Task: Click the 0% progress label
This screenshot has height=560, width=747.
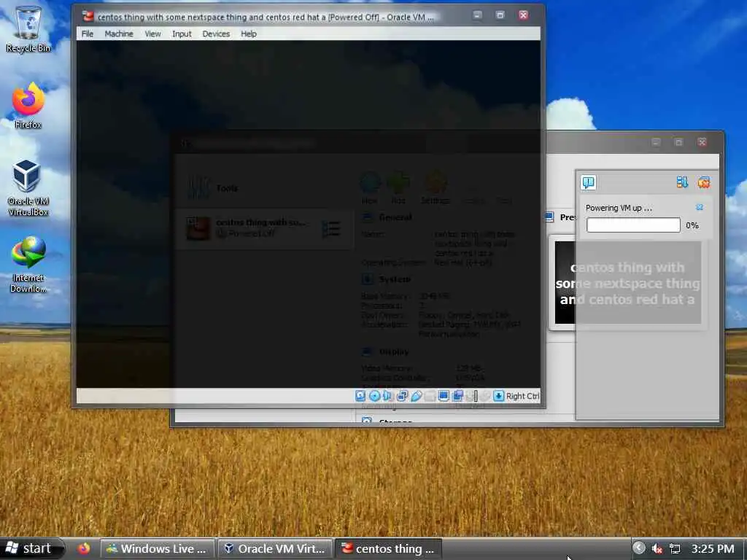Action: (x=692, y=225)
